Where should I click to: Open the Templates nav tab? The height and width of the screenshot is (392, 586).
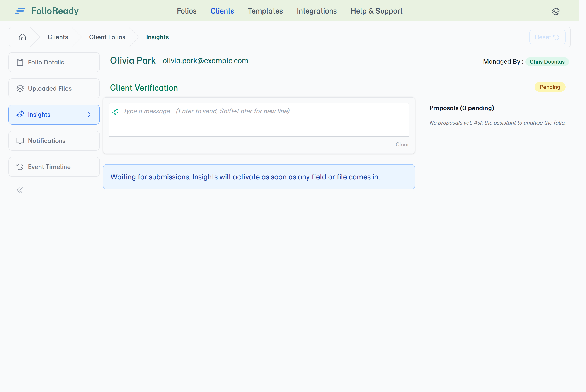click(x=265, y=11)
